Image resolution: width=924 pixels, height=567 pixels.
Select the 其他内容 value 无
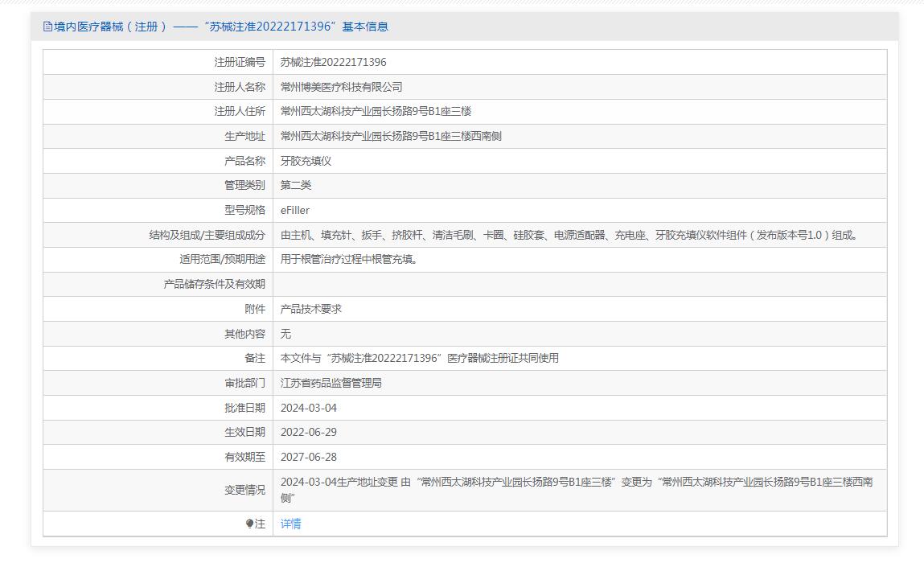coord(285,334)
